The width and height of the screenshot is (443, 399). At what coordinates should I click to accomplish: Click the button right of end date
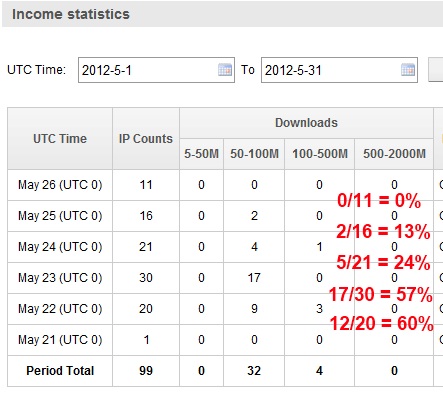click(x=436, y=70)
